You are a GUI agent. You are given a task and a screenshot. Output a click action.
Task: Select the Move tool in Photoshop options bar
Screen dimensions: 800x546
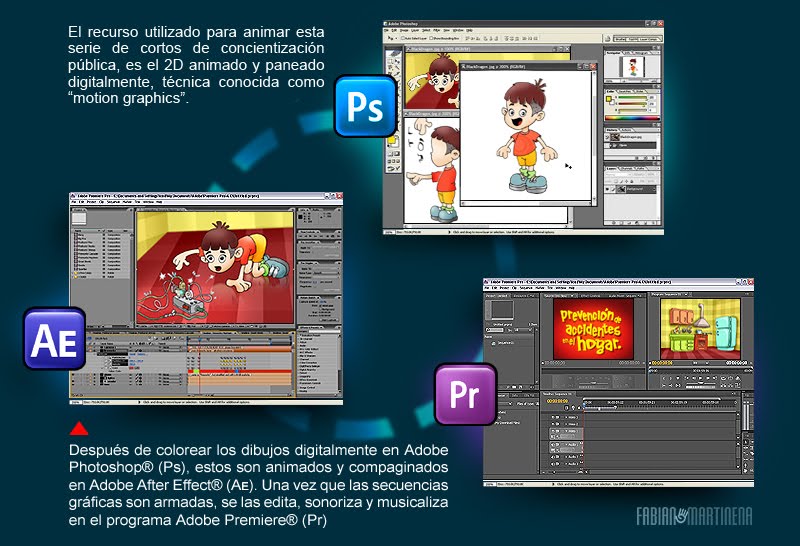point(390,38)
